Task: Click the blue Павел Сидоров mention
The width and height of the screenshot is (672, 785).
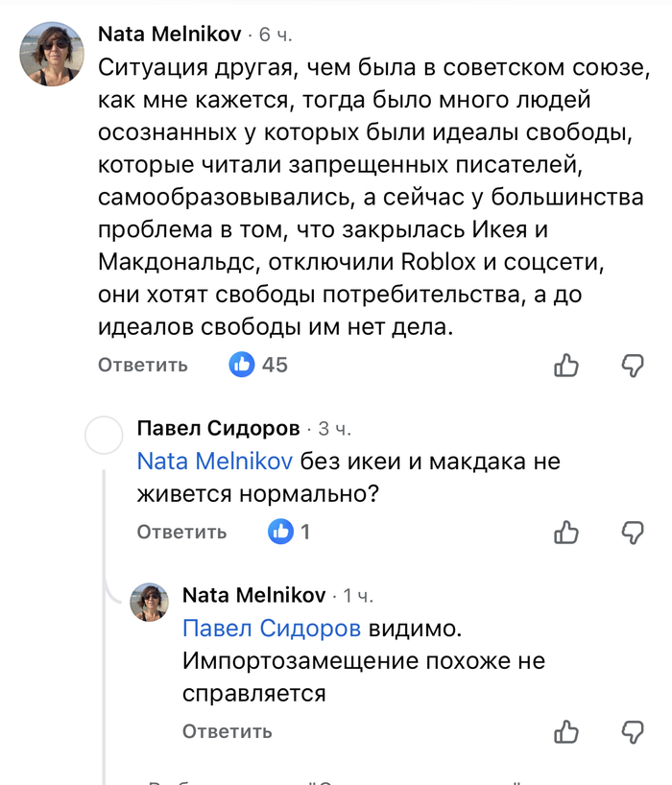Action: click(273, 629)
